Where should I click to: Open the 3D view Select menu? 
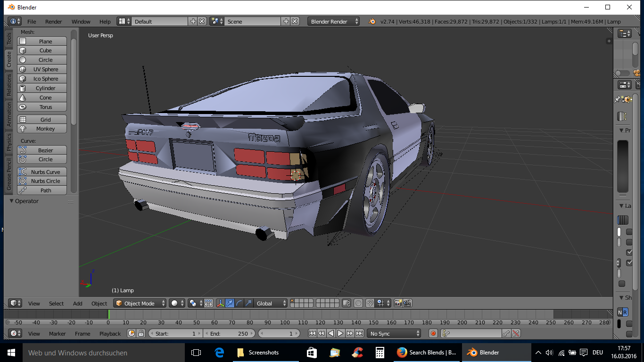click(57, 304)
